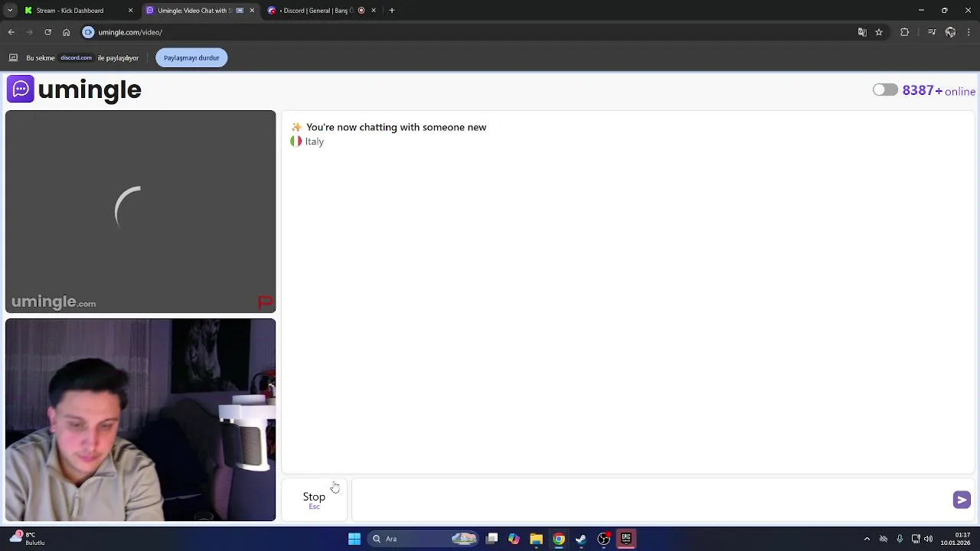Open the Chrome three-dot menu
Image resolution: width=980 pixels, height=551 pixels.
tap(969, 32)
